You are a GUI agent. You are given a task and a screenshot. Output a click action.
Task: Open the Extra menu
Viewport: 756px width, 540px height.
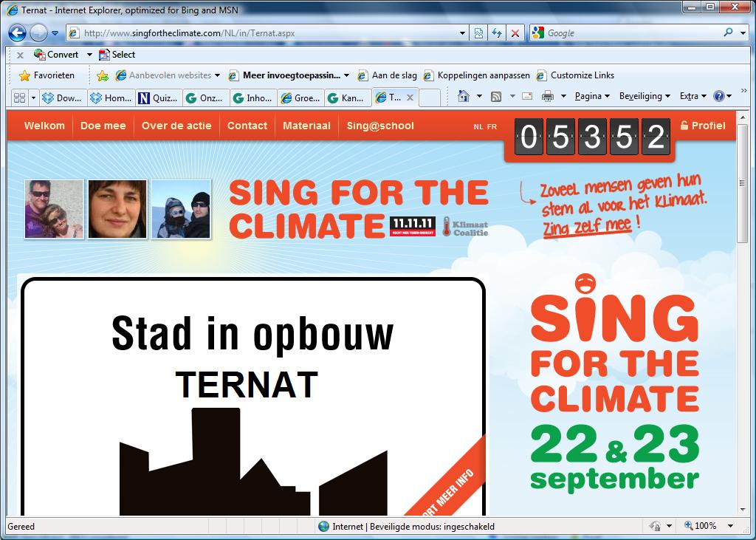[693, 96]
